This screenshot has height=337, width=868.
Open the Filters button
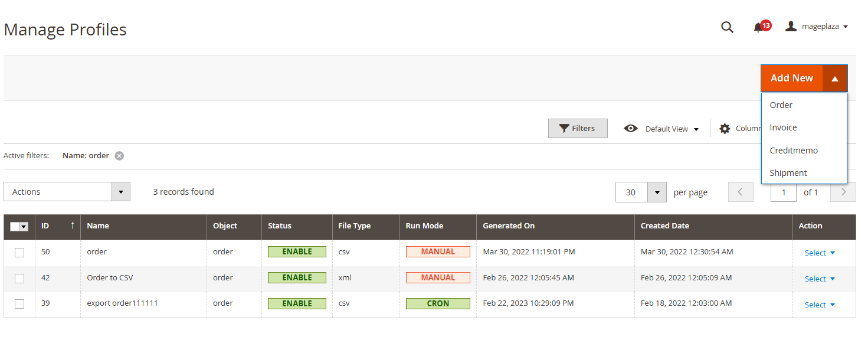click(x=578, y=129)
